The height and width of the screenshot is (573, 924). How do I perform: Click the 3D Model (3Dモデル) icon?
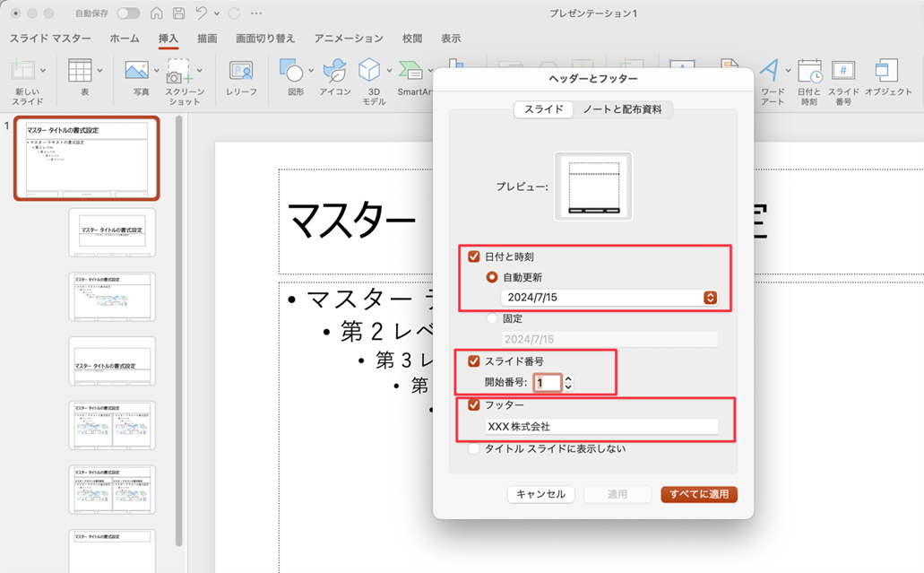[x=369, y=70]
